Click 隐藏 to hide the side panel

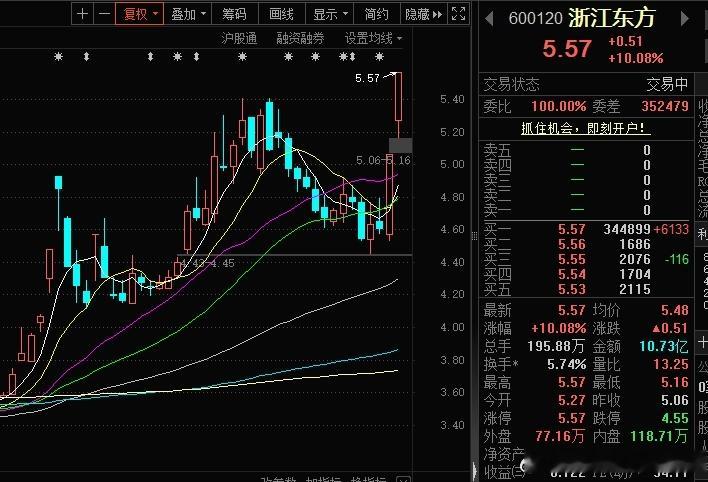pos(424,14)
